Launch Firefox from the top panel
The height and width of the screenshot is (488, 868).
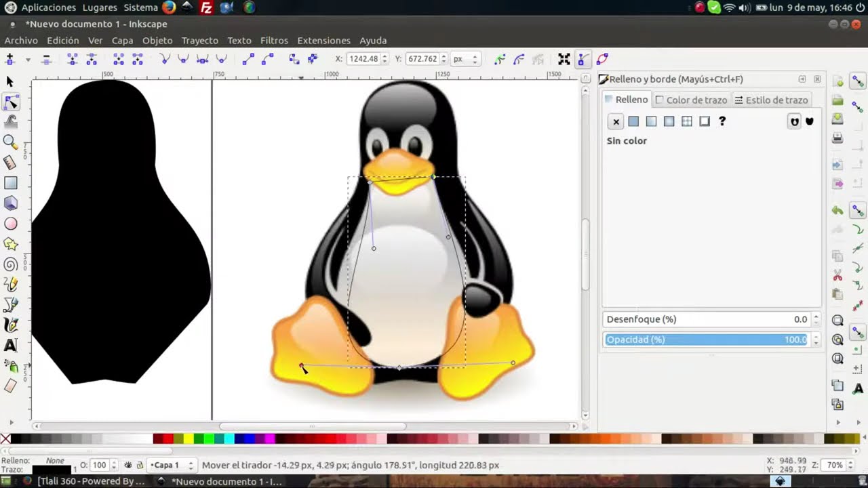[x=168, y=7]
